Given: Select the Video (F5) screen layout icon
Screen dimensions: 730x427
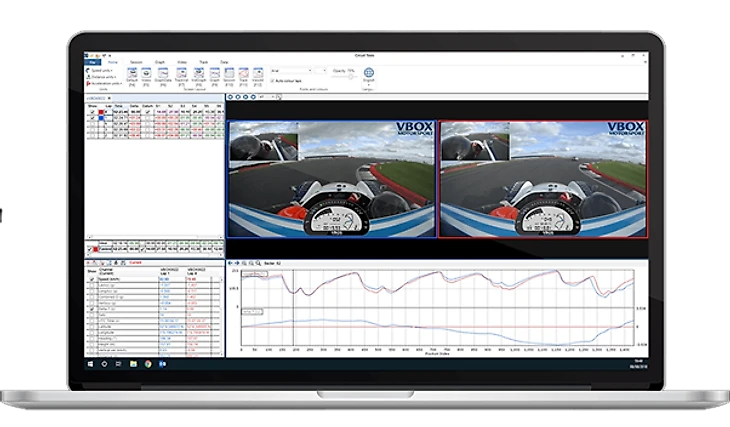Looking at the screenshot, I should pos(146,73).
